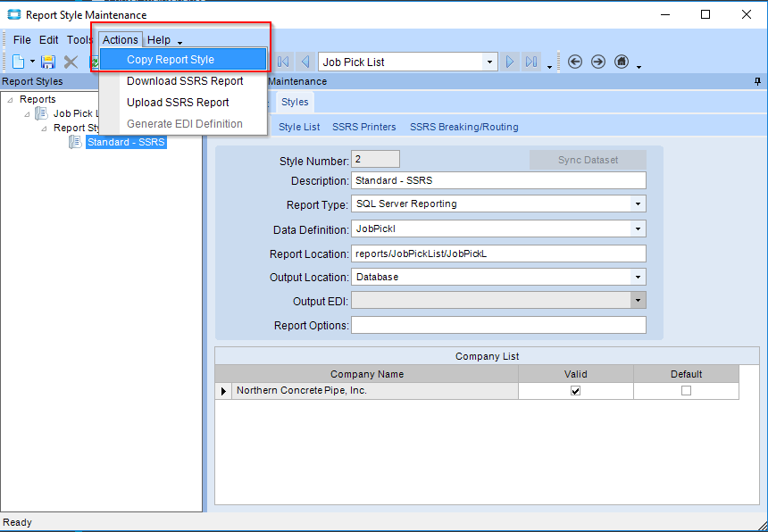Click the Delete X toolbar icon
The width and height of the screenshot is (768, 532).
tap(71, 62)
